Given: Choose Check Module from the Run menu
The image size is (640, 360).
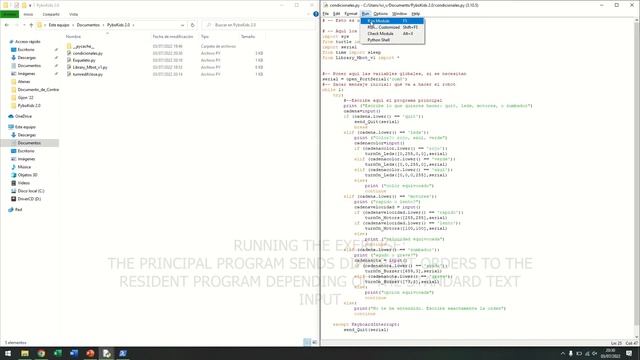Looking at the screenshot, I should click(392, 33).
